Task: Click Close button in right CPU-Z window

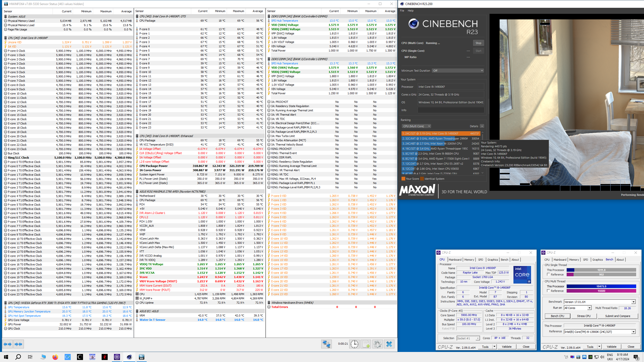Action: point(631,347)
